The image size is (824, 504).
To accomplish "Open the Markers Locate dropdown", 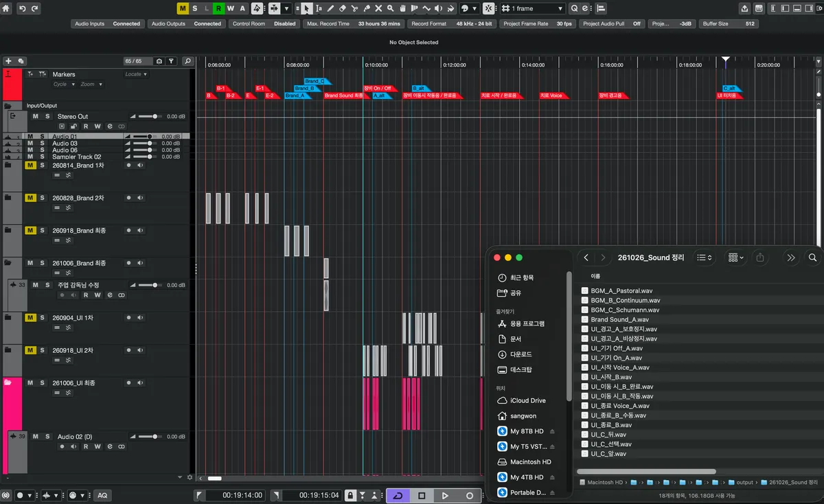I will click(135, 74).
